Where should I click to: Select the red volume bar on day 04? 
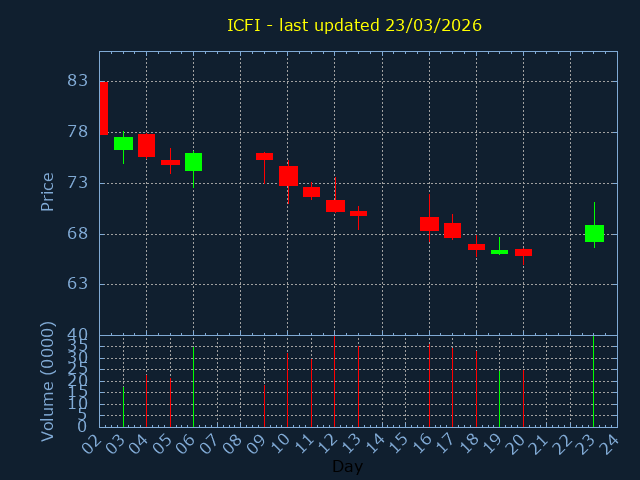click(147, 401)
